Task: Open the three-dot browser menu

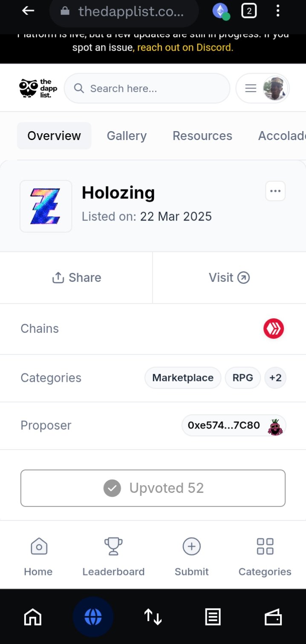Action: [278, 11]
